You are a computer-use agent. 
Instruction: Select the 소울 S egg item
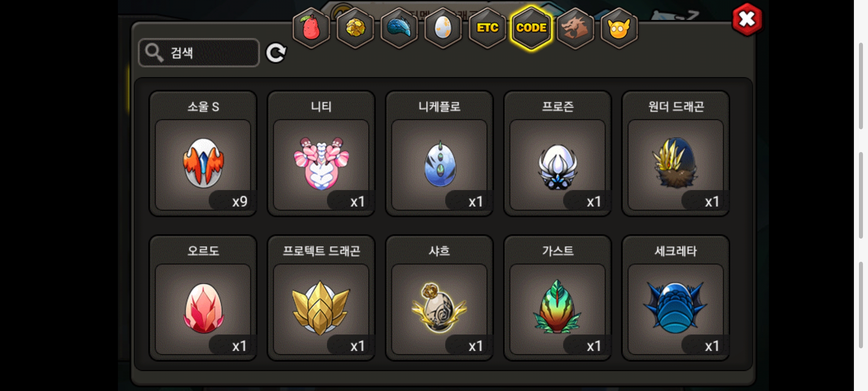[203, 154]
